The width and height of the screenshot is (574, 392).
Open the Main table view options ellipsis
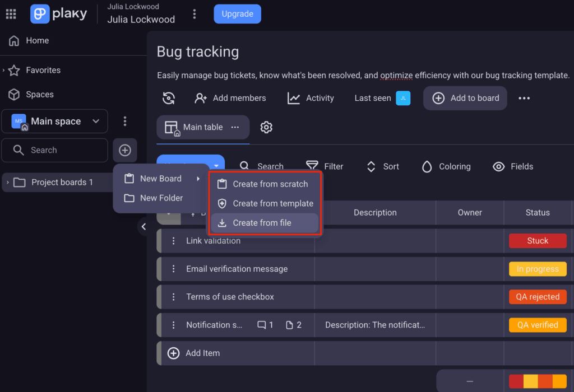tap(235, 127)
